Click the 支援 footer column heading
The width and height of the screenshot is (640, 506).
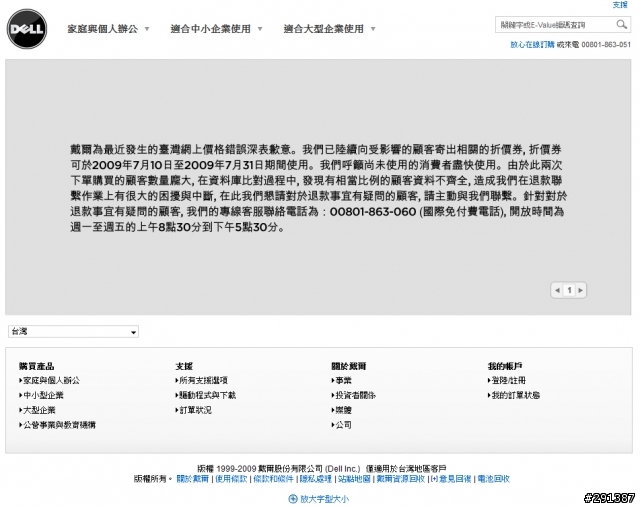184,366
